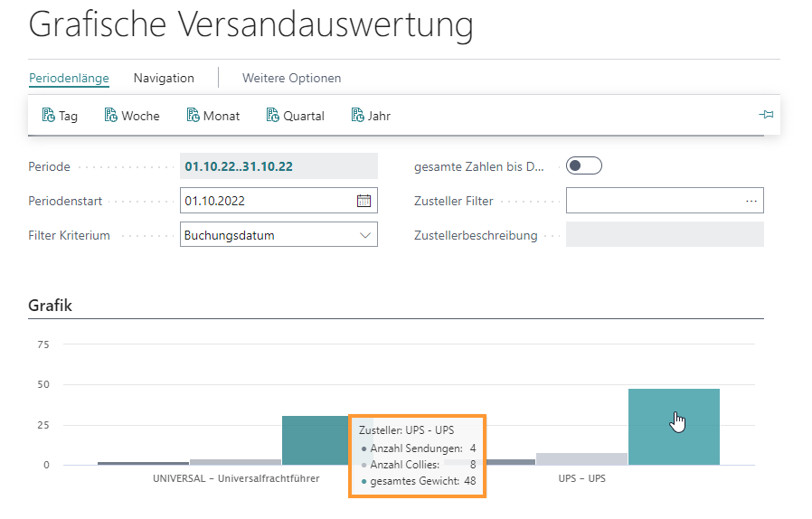Click the Grafische Versandauswertung page title
This screenshot has height=519, width=812.
[x=250, y=24]
